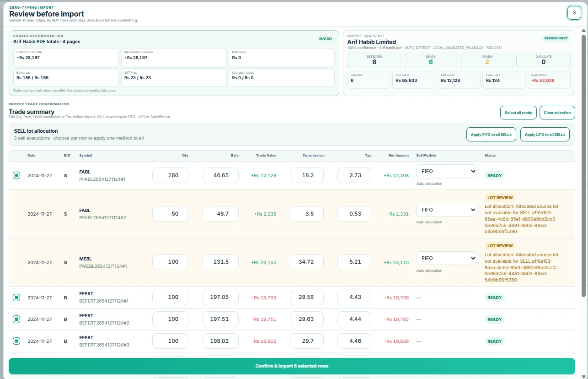
Task: Edit Tax field showing 2.73
Action: click(x=354, y=175)
